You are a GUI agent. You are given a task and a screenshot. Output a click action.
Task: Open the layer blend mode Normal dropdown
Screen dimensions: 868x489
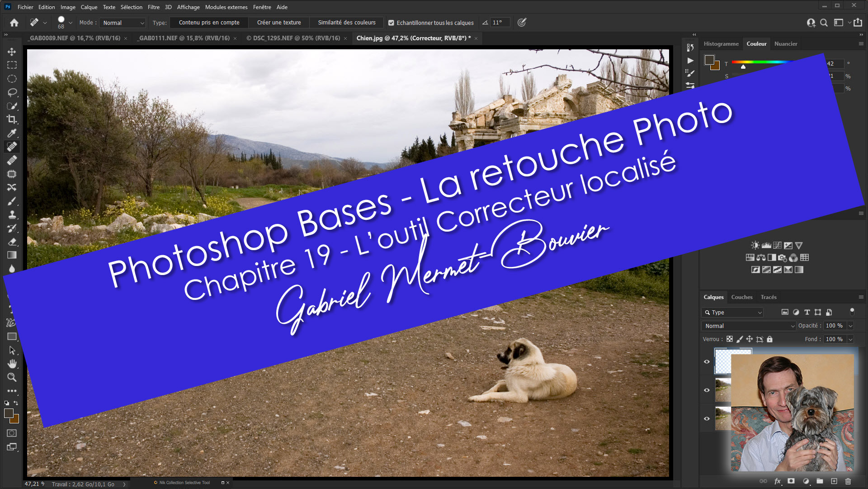749,326
